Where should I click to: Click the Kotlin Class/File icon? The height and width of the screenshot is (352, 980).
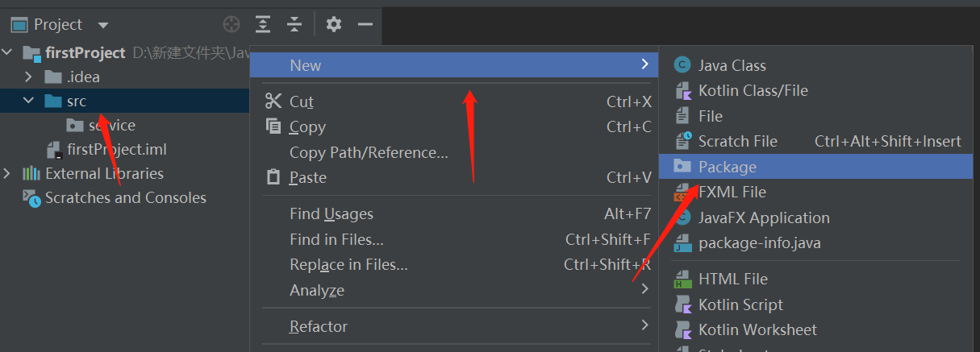(x=683, y=90)
